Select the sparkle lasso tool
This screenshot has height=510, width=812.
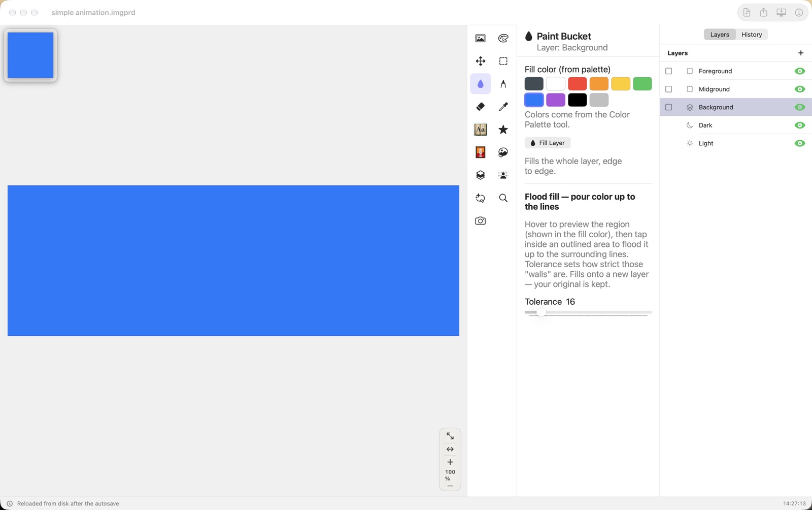[480, 198]
